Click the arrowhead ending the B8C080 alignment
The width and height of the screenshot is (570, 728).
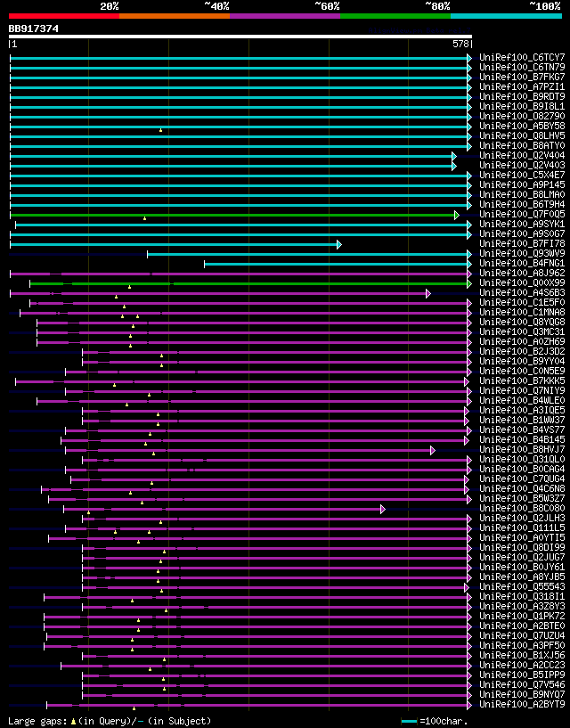(383, 510)
